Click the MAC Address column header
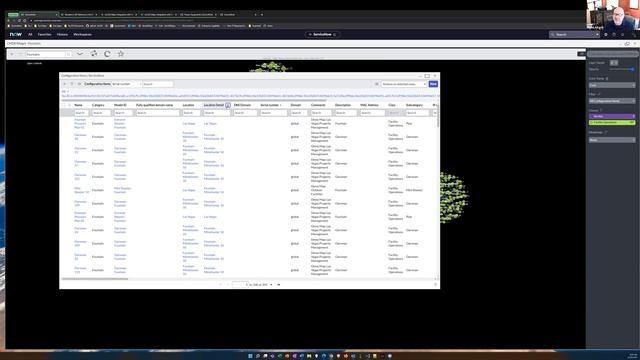Screen dimensions: 640x360 [x=369, y=105]
